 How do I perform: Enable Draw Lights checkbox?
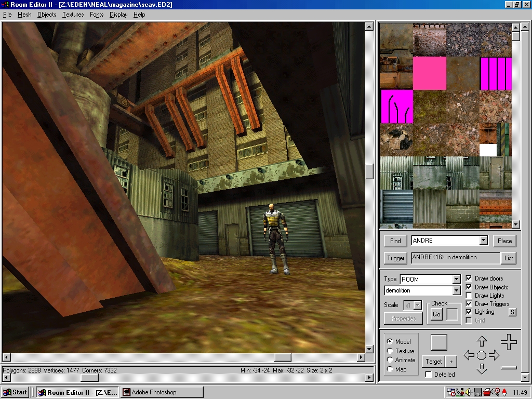tap(469, 296)
